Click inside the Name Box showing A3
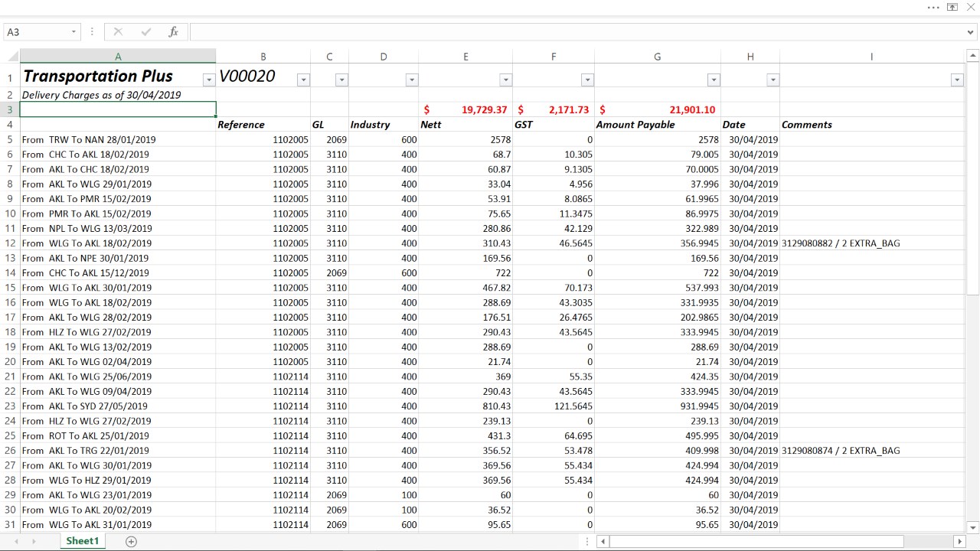Viewport: 980px width, 551px height. (x=34, y=31)
